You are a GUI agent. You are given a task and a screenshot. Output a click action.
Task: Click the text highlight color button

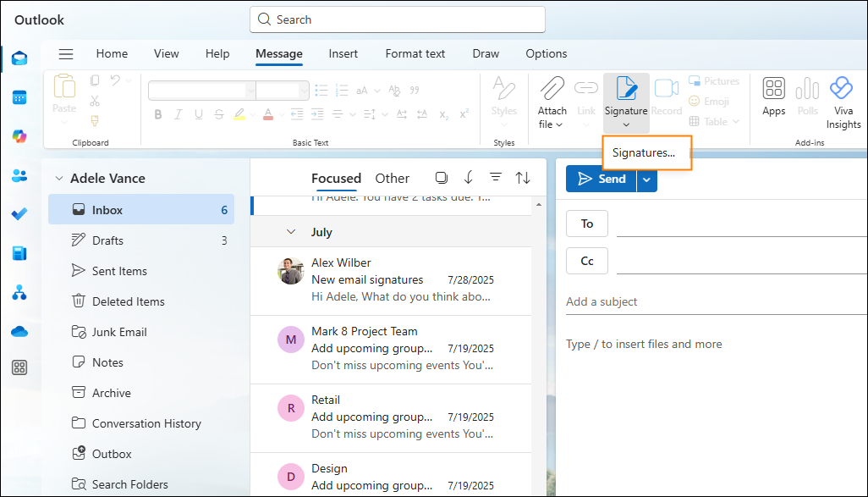[239, 114]
